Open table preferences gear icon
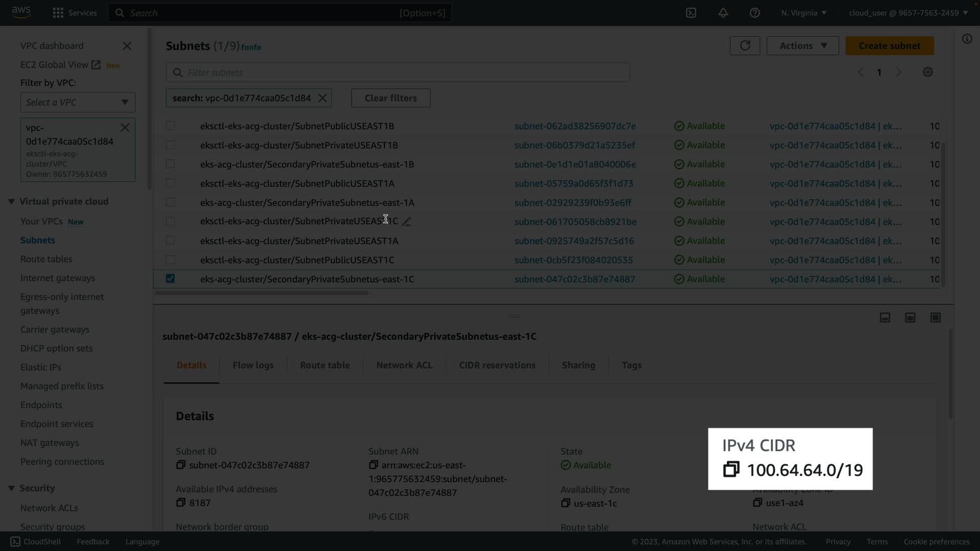This screenshot has height=551, width=980. 927,72
